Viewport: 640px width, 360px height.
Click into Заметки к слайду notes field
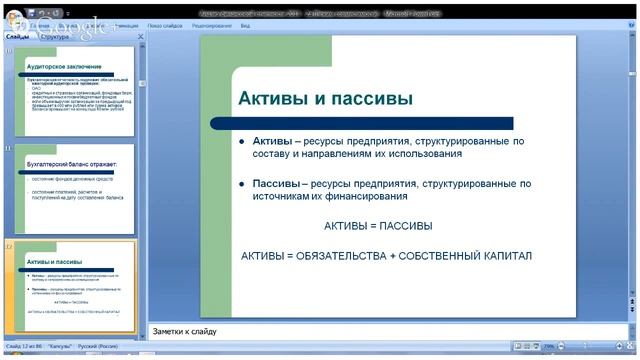tap(388, 332)
